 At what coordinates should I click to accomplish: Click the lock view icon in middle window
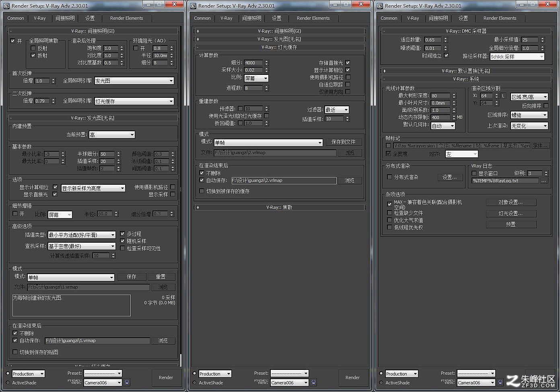pyautogui.click(x=314, y=382)
